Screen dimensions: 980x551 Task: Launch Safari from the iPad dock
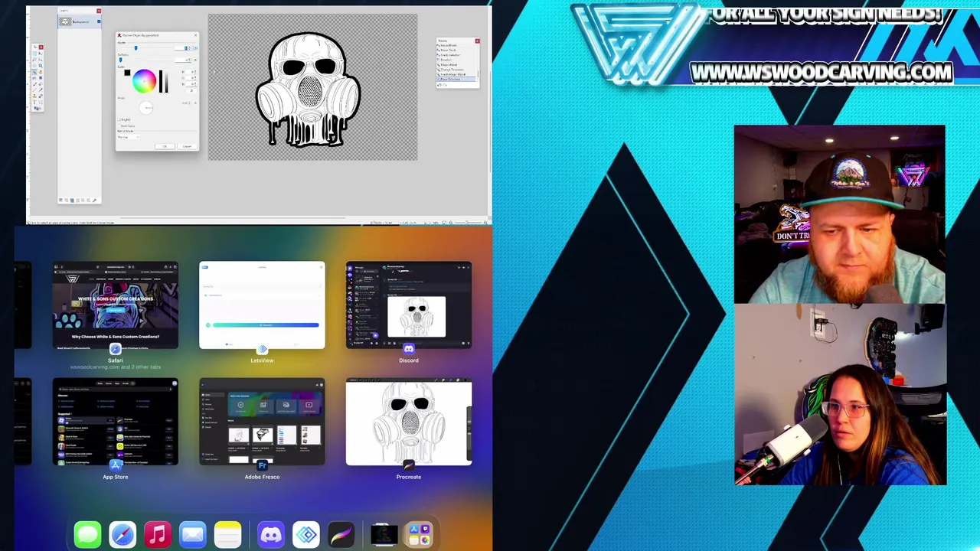pos(122,534)
